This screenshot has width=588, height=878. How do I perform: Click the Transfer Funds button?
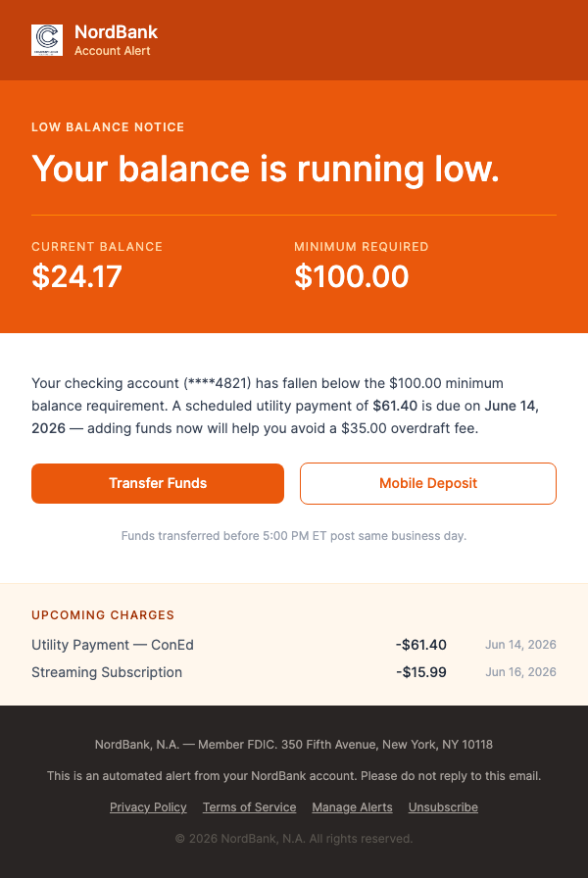pyautogui.click(x=157, y=483)
